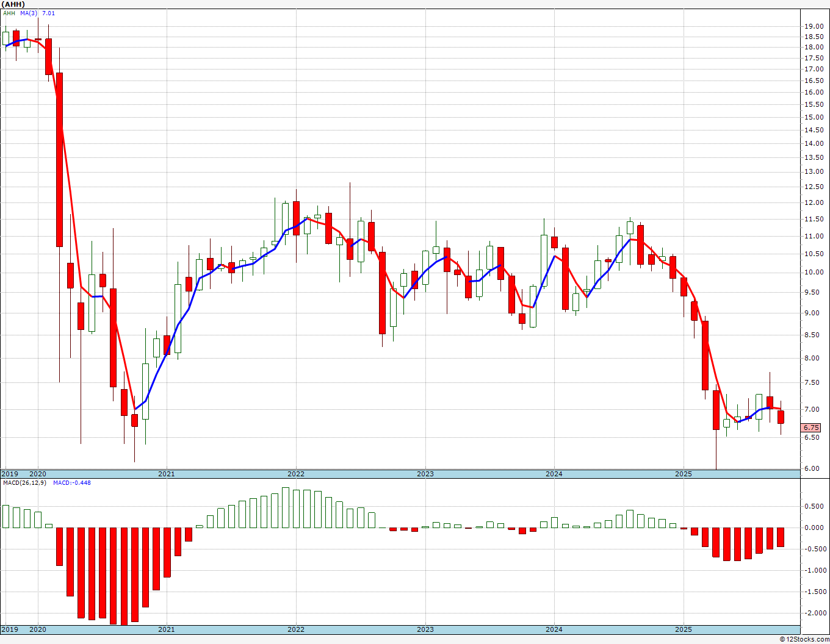Select the MACD:-0.448 value label

72,482
